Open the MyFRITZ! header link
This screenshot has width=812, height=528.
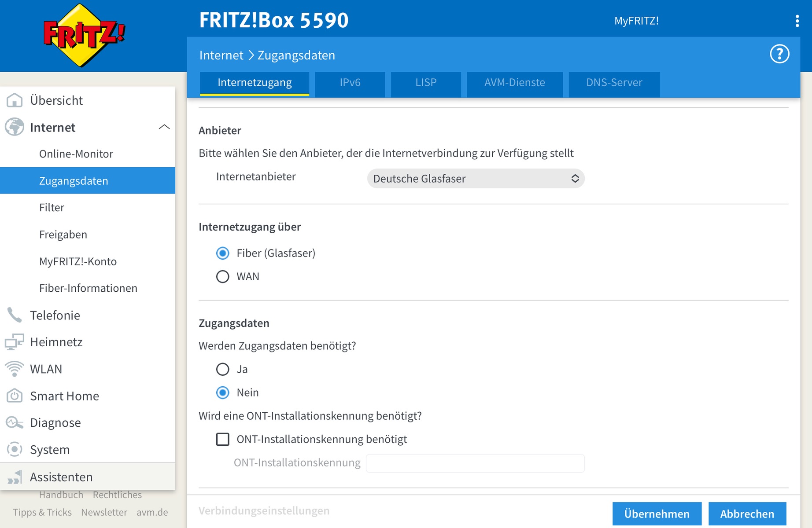636,21
